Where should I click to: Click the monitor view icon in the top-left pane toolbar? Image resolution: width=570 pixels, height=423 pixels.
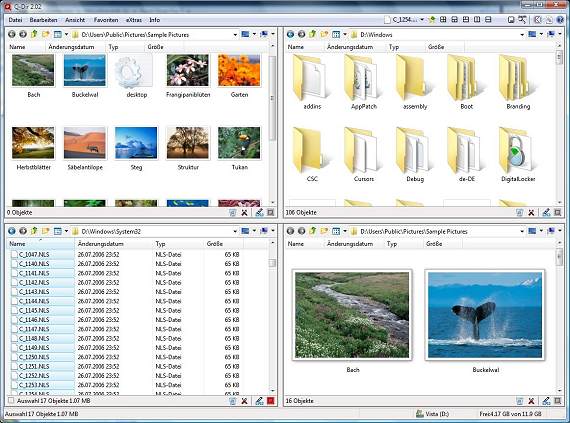pos(245,35)
